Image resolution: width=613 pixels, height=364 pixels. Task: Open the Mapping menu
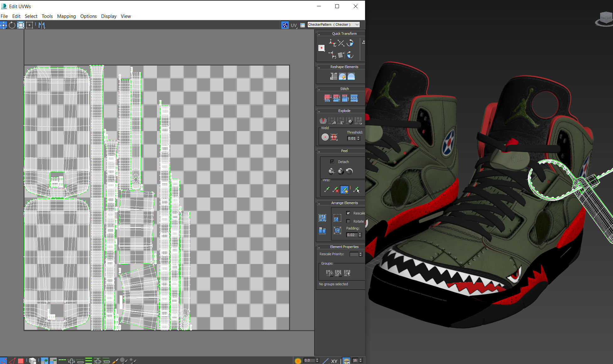click(x=66, y=16)
